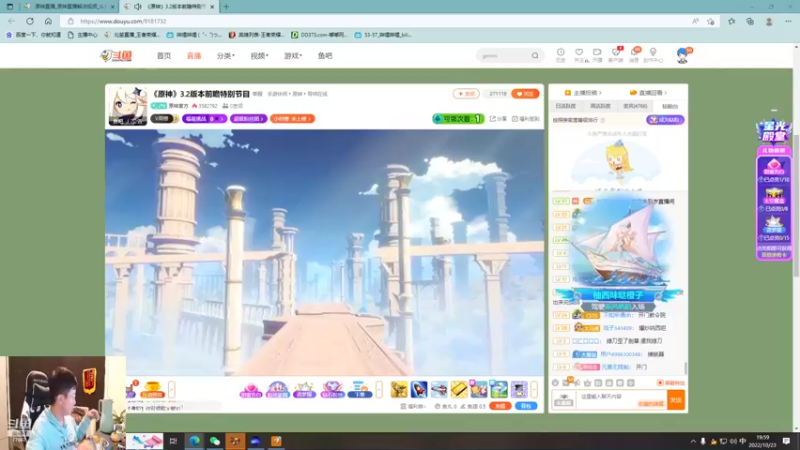
Task: Open browser settings three-dot menu
Action: (788, 21)
